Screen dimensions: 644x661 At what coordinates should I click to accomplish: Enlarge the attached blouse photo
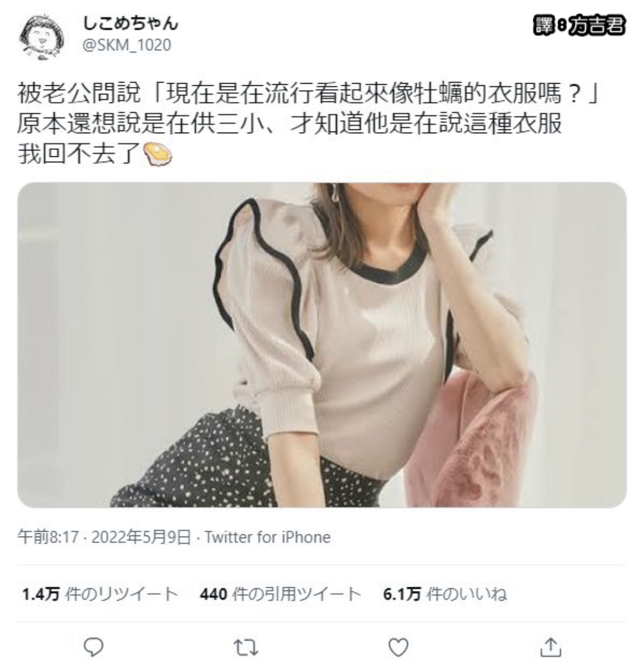[322, 345]
